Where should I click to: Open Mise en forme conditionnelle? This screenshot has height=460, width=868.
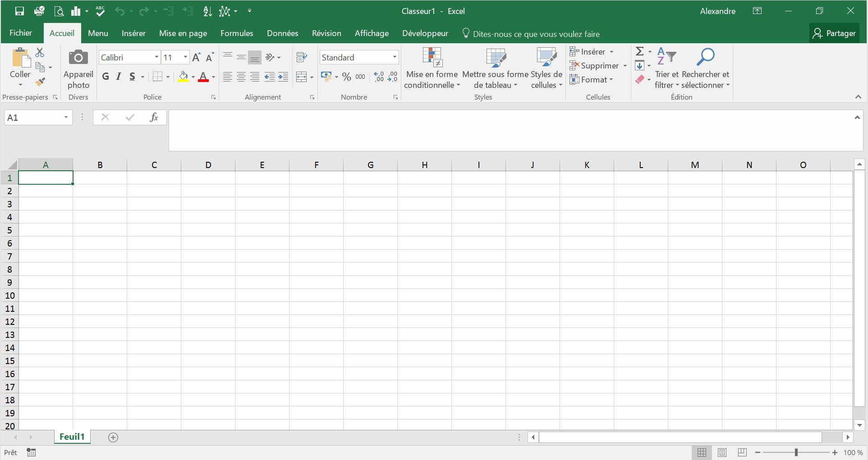point(432,68)
